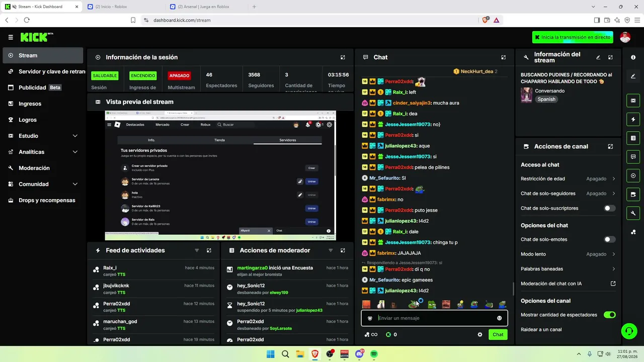644x362 pixels.
Task: Enable Chat de solo-emotes switch
Action: coord(609,239)
